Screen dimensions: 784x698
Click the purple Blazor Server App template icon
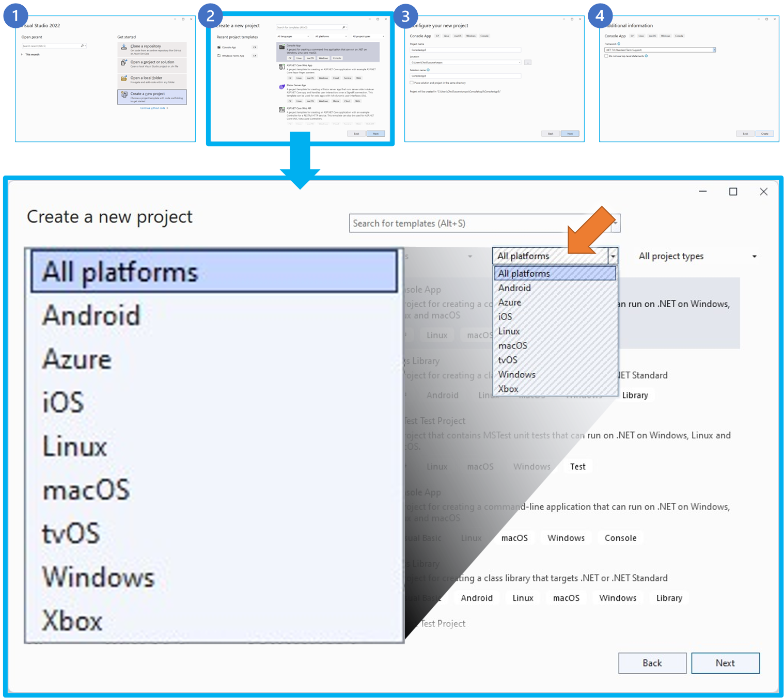tap(281, 87)
